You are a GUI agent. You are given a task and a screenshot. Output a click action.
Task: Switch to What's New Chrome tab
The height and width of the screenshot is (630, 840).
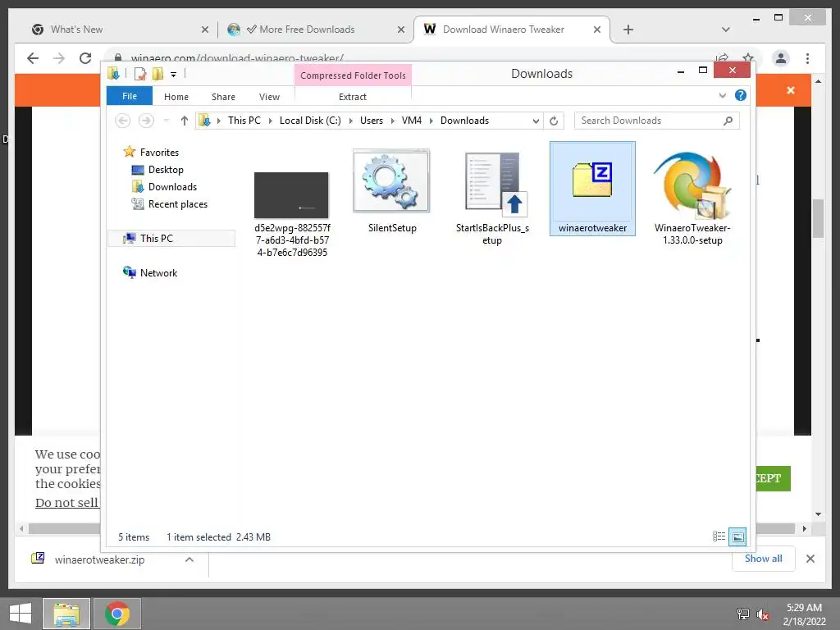[x=117, y=30]
